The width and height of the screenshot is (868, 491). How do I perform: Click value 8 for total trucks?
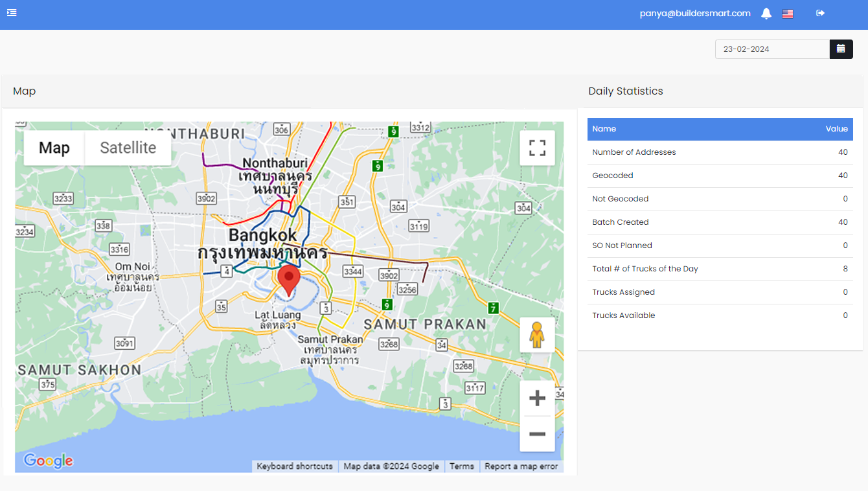pos(845,269)
